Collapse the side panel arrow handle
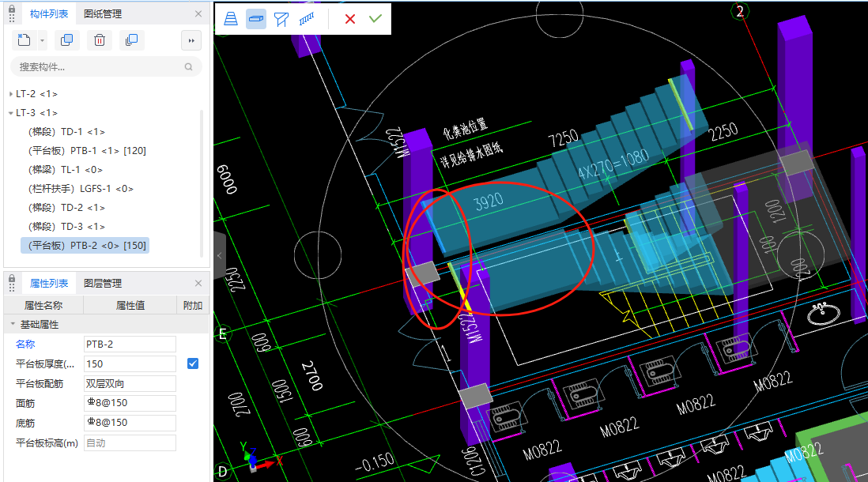 pos(220,256)
